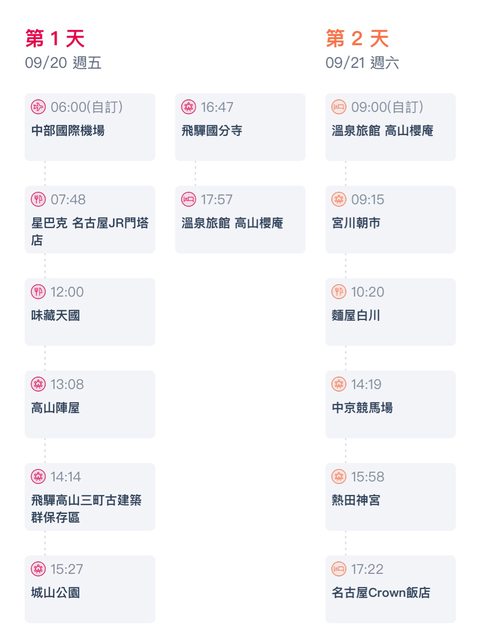
Task: Click the bed icon beside 17:57
Action: coord(188,199)
